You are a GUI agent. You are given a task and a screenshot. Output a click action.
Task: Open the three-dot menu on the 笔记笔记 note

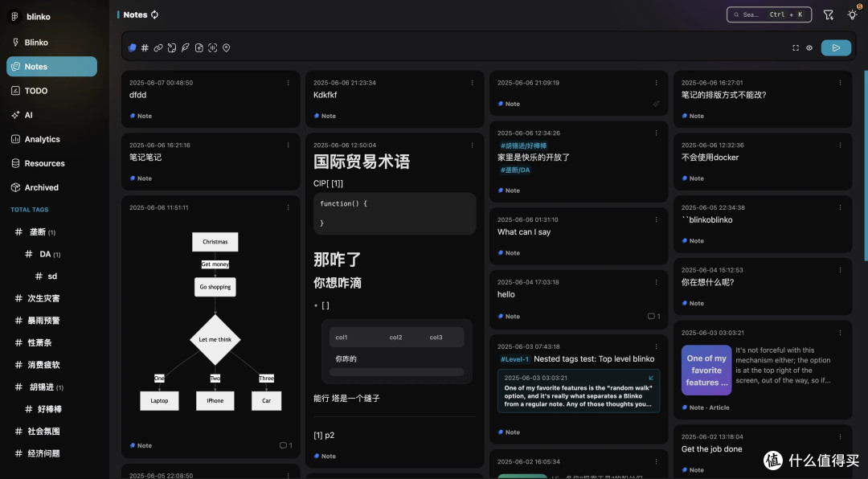[x=288, y=145]
